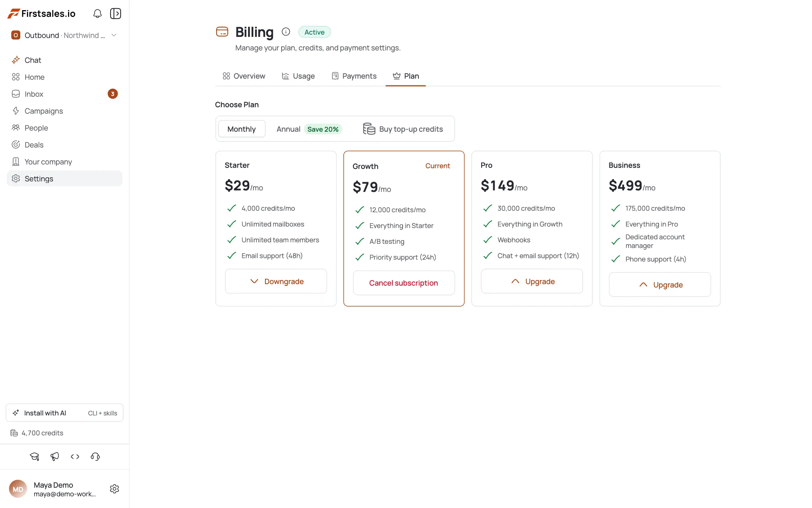
Task: Open the announcements megaphone icon
Action: 55,456
